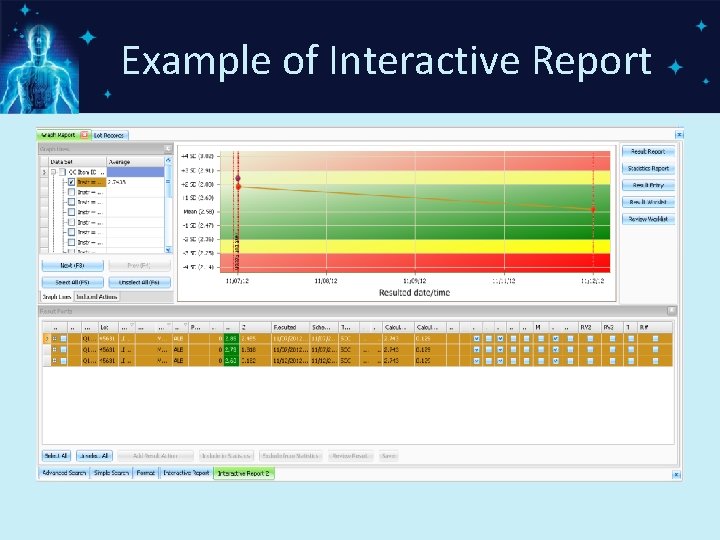Click the data set list scroll-up arrow

point(168,161)
